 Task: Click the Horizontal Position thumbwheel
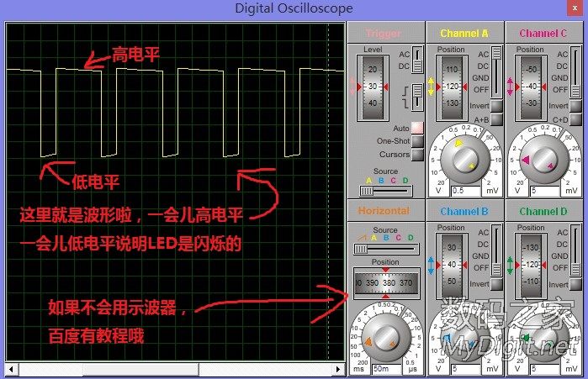[x=386, y=284]
